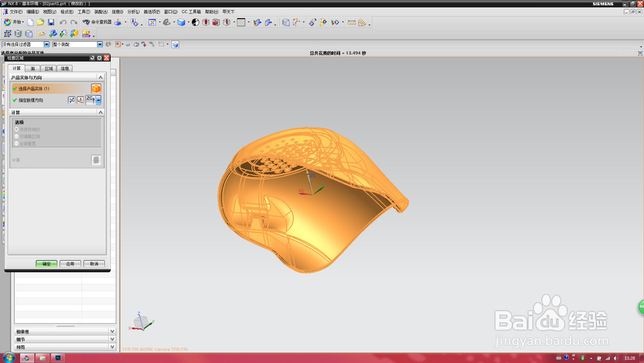Switch to the 区域 tab

pos(49,68)
